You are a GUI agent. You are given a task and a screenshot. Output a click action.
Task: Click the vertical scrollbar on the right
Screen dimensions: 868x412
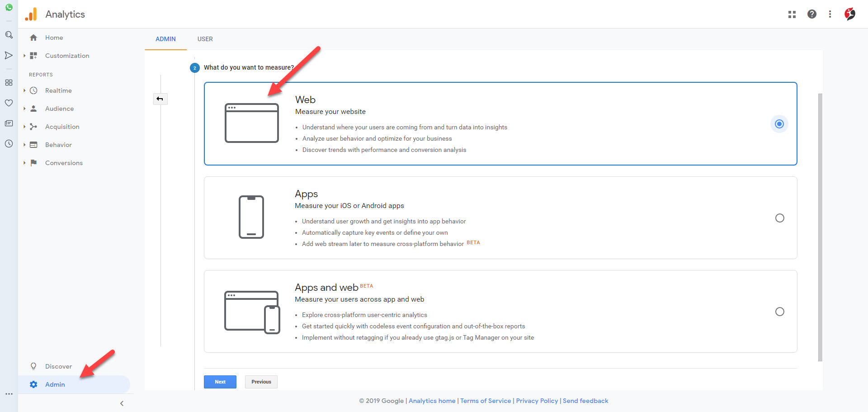pos(820,226)
